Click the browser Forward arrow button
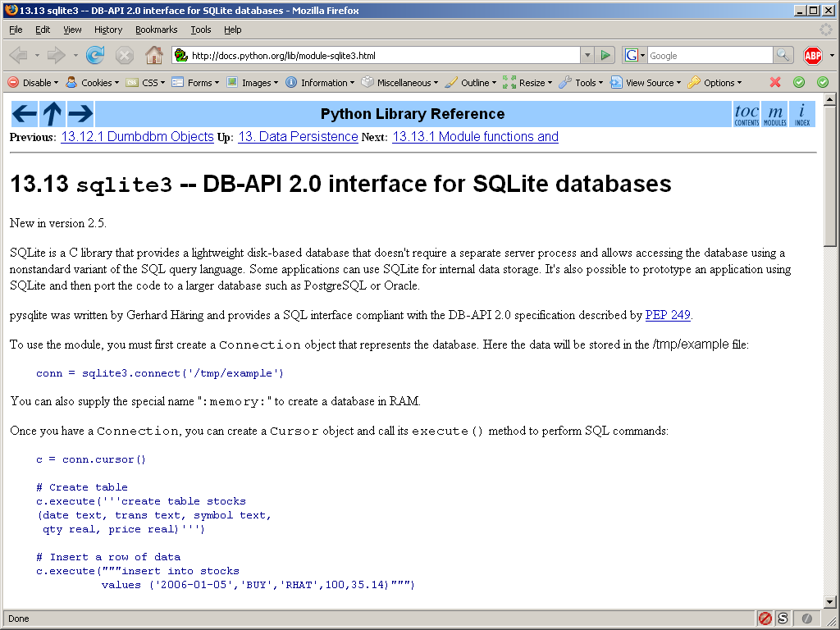840x630 pixels. click(x=57, y=55)
